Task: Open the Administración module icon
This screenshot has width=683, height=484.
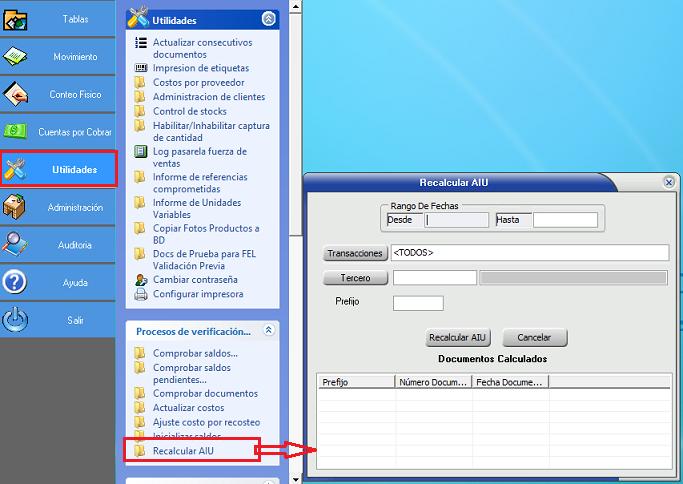Action: coord(16,207)
